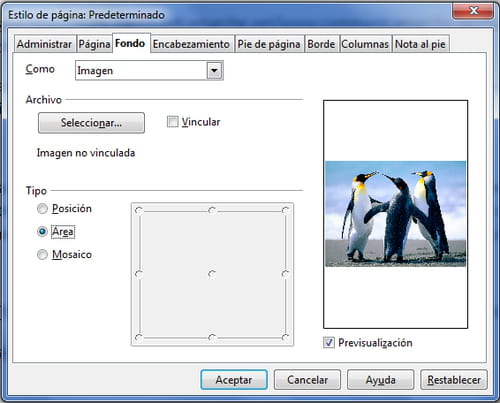Confirm with the Aceptar button

click(x=234, y=380)
